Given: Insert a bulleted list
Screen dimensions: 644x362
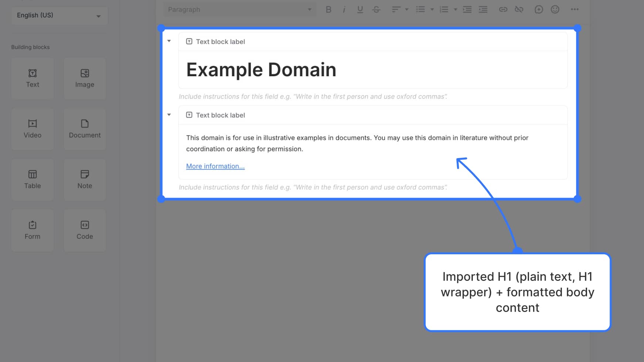Looking at the screenshot, I should (420, 10).
